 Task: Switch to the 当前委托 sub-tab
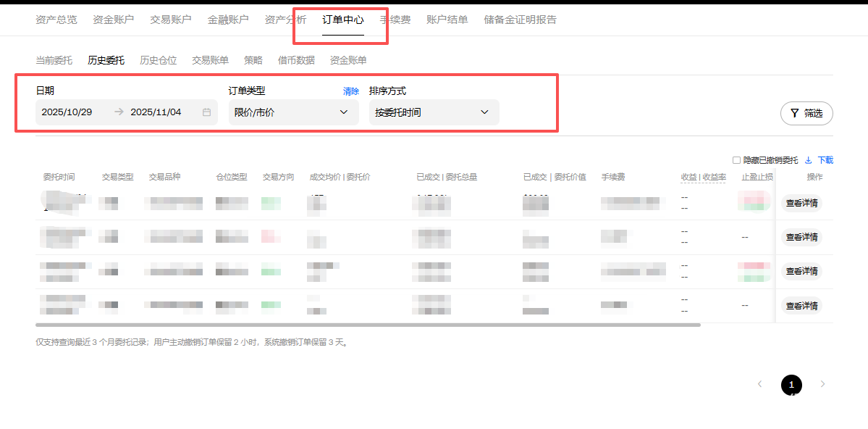pos(54,60)
